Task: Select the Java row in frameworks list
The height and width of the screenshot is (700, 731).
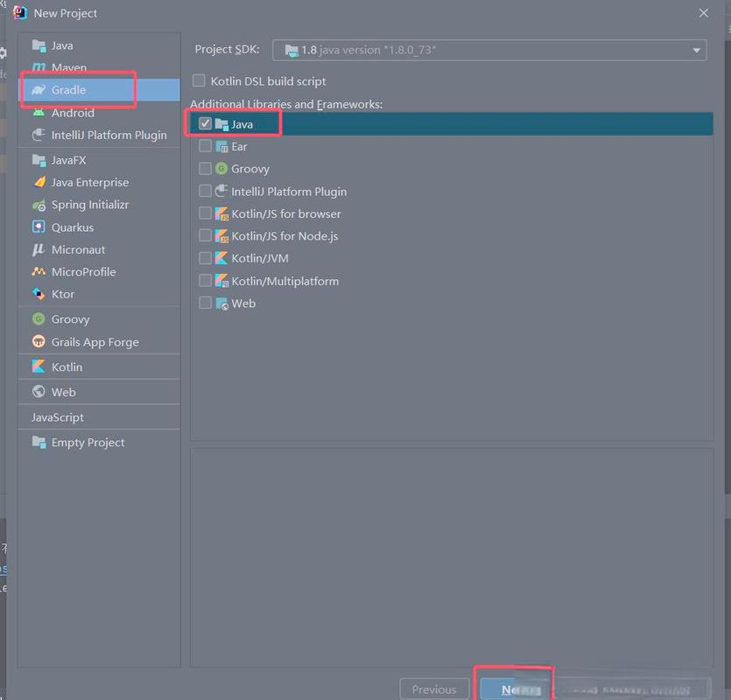Action: coord(452,124)
